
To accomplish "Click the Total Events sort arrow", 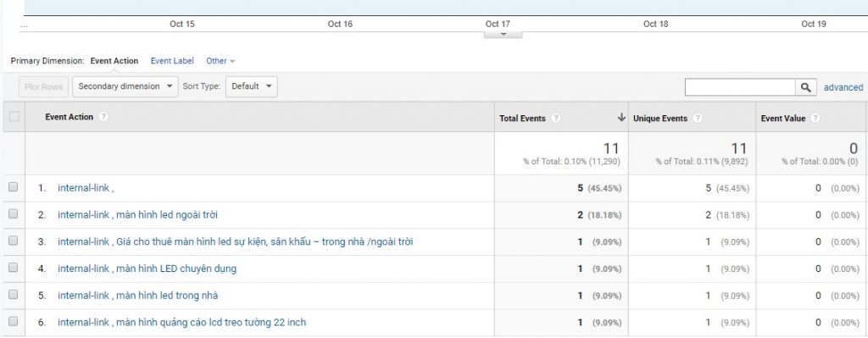I will pos(621,117).
